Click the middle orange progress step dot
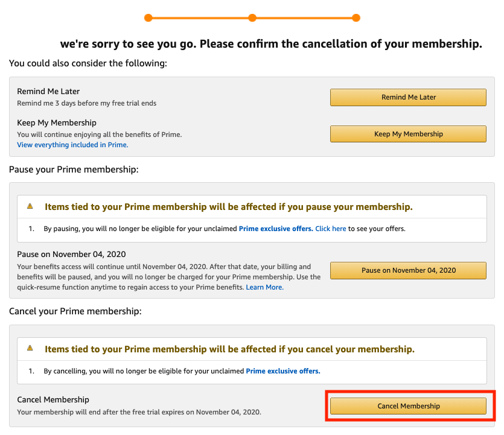The height and width of the screenshot is (435, 504). point(252,17)
